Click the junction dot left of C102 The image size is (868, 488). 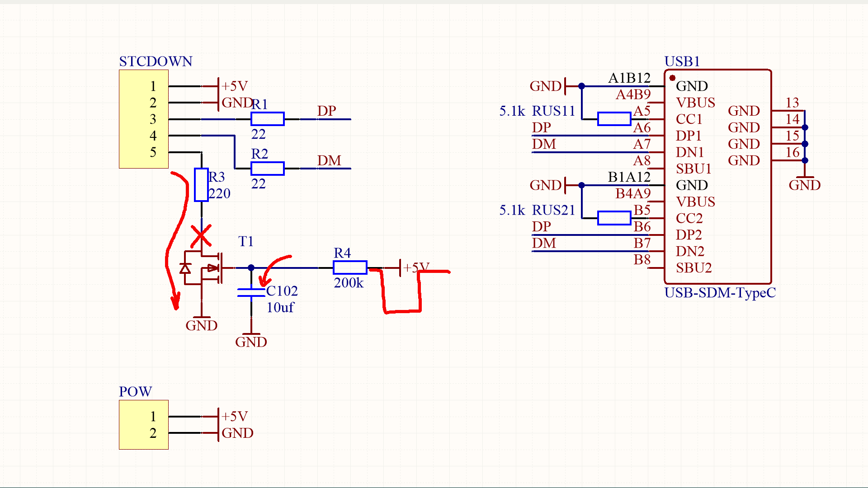tap(251, 268)
